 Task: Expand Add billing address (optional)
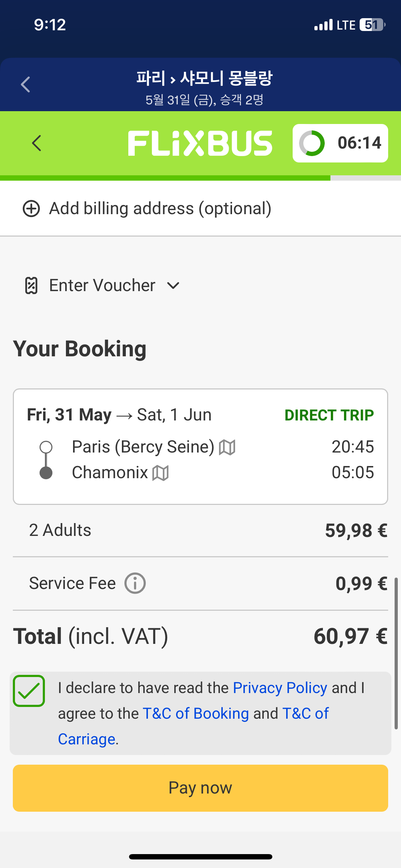coord(147,208)
